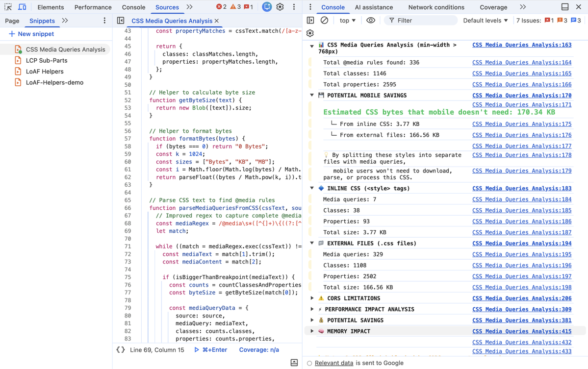
Task: Open console settings gear below sidebar toggle
Action: click(x=310, y=33)
